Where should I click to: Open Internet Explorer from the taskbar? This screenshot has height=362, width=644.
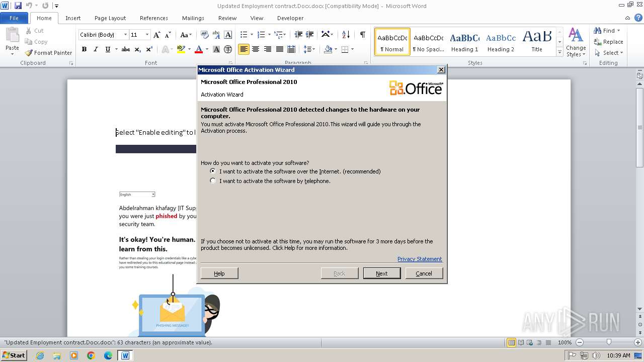pyautogui.click(x=40, y=355)
